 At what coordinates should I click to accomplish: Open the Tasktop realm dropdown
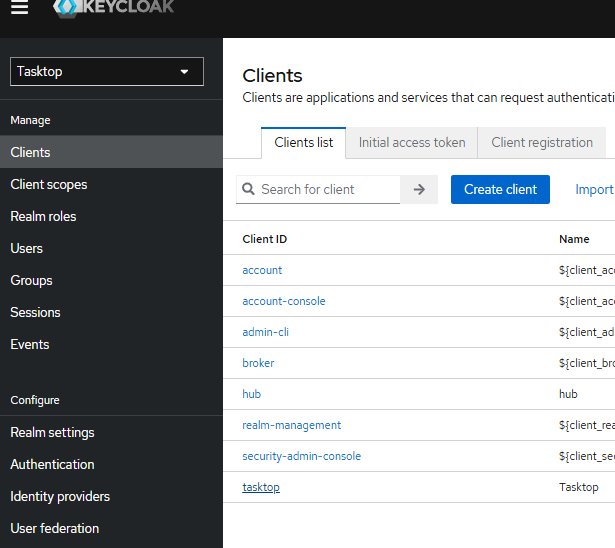(x=107, y=71)
